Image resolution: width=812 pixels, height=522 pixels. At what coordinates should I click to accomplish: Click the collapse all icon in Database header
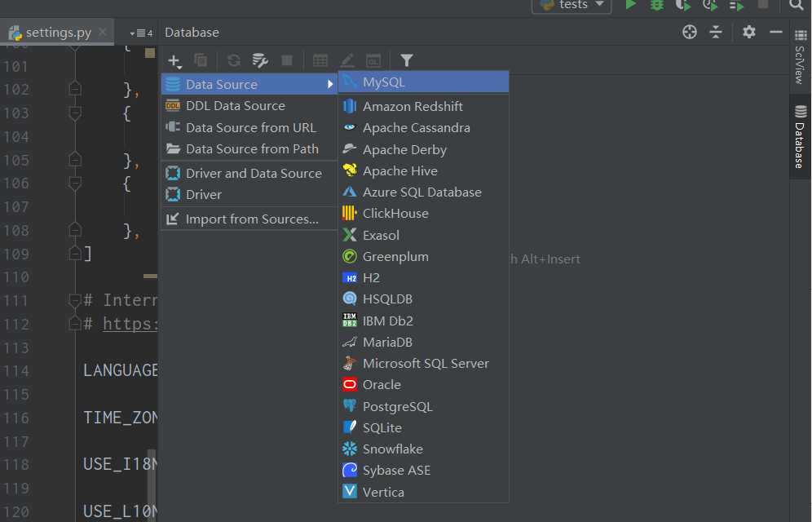(x=716, y=32)
